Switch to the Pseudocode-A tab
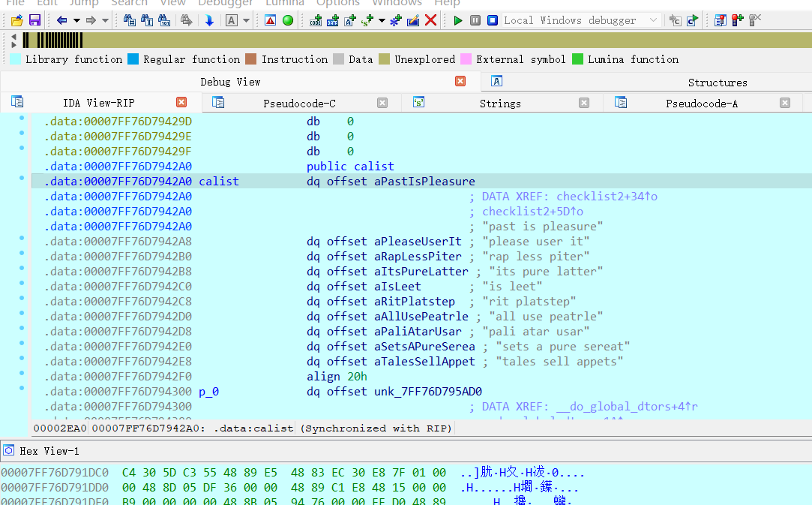812x505 pixels. (702, 104)
